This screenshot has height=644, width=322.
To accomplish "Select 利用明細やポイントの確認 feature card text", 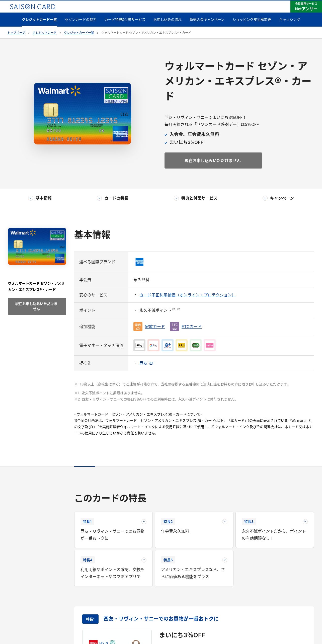I will 113,573.
